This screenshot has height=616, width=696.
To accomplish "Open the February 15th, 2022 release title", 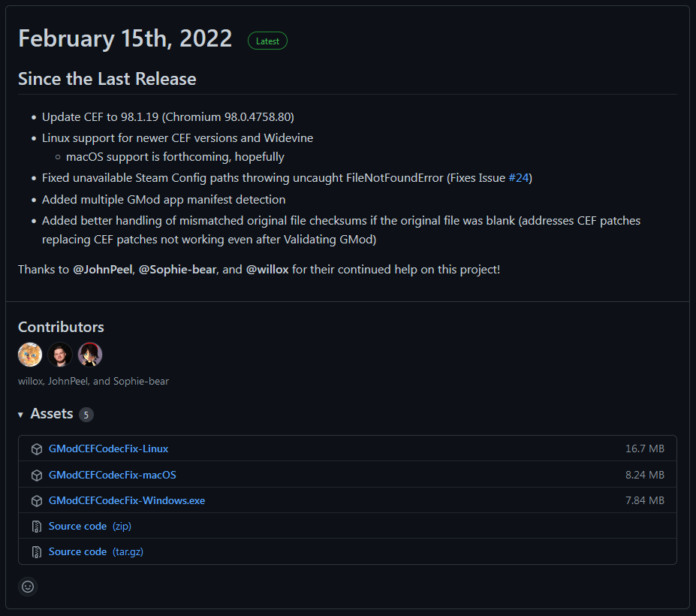I will [125, 38].
